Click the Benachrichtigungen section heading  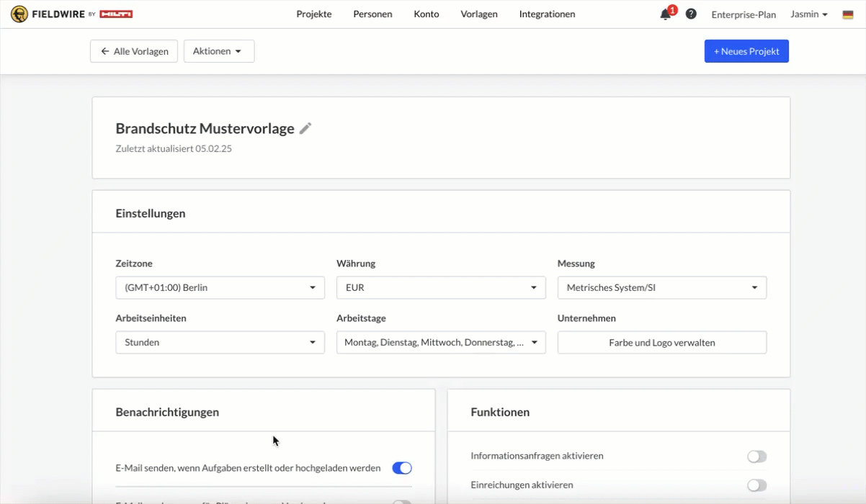tap(167, 412)
